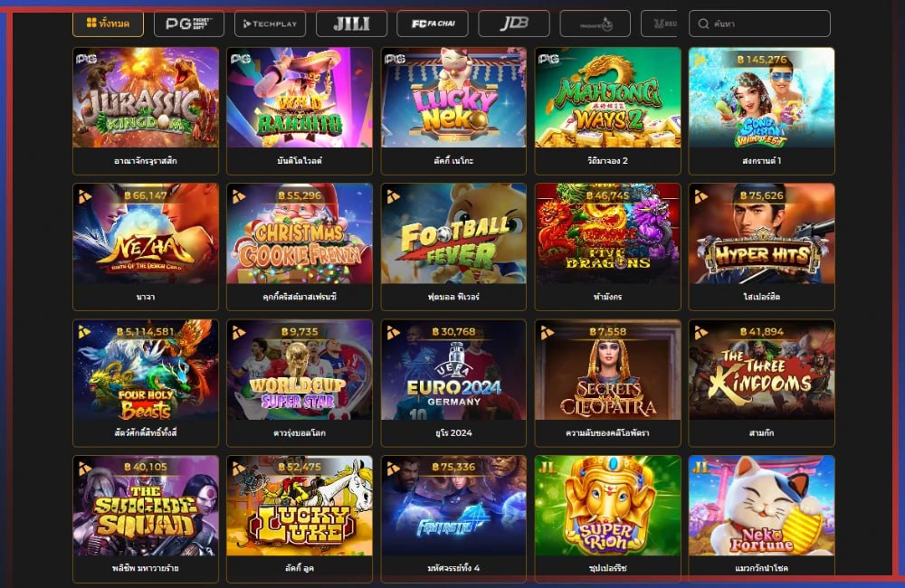Open the TechPlay provider tab

(270, 24)
